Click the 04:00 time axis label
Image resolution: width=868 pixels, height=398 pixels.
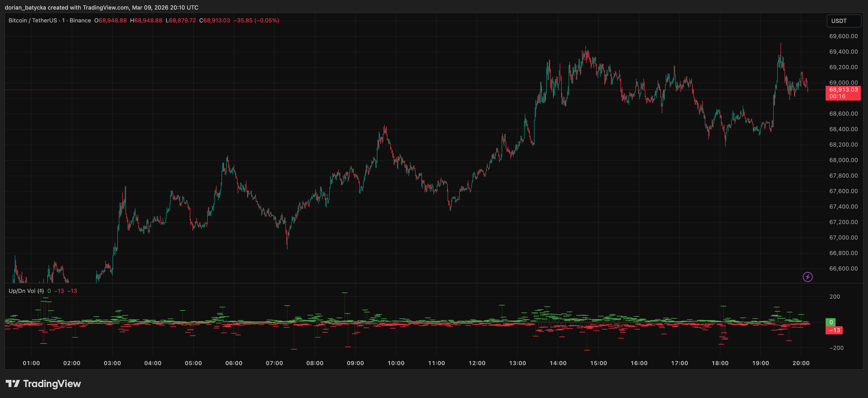click(153, 363)
